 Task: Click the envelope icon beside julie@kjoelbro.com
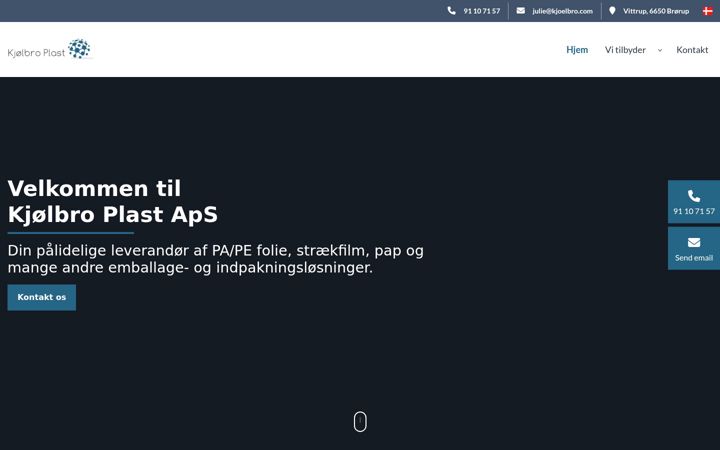(520, 11)
